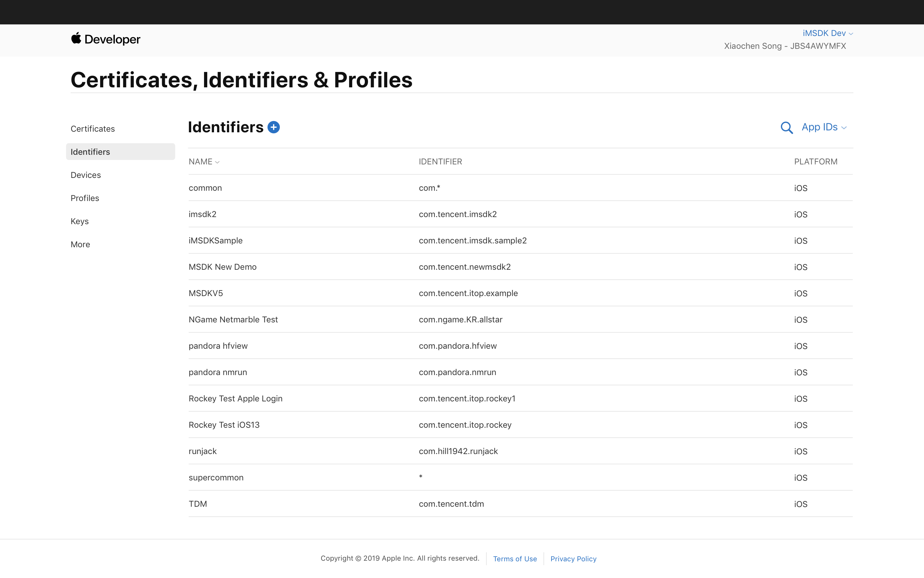Viewport: 924px width, 578px height.
Task: Open the iMSDKSample identifier
Action: pos(520,241)
